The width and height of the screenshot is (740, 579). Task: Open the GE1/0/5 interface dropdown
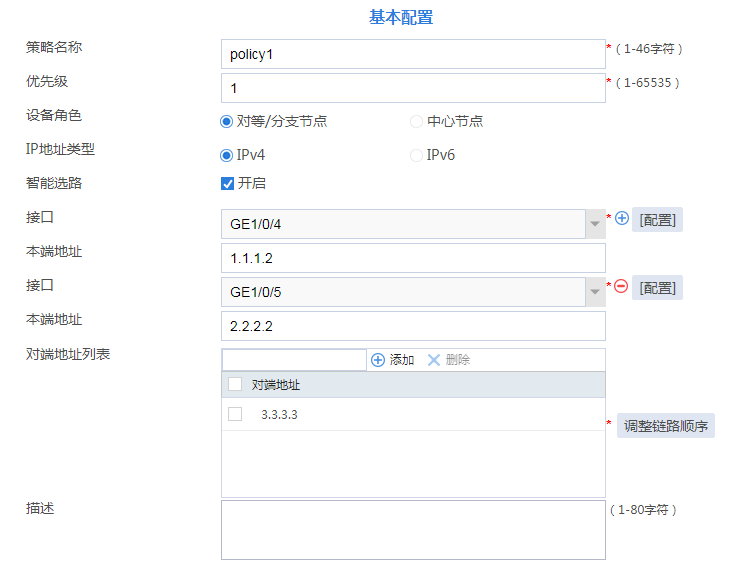[595, 292]
